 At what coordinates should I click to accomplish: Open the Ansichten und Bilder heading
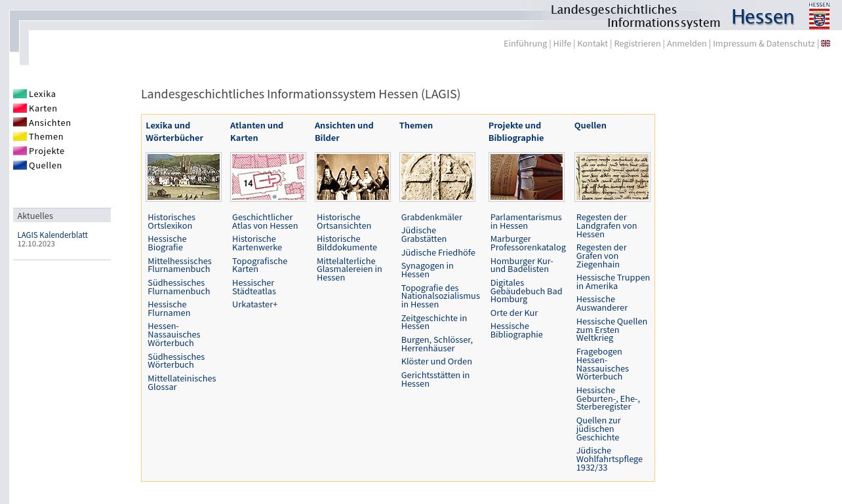point(344,131)
